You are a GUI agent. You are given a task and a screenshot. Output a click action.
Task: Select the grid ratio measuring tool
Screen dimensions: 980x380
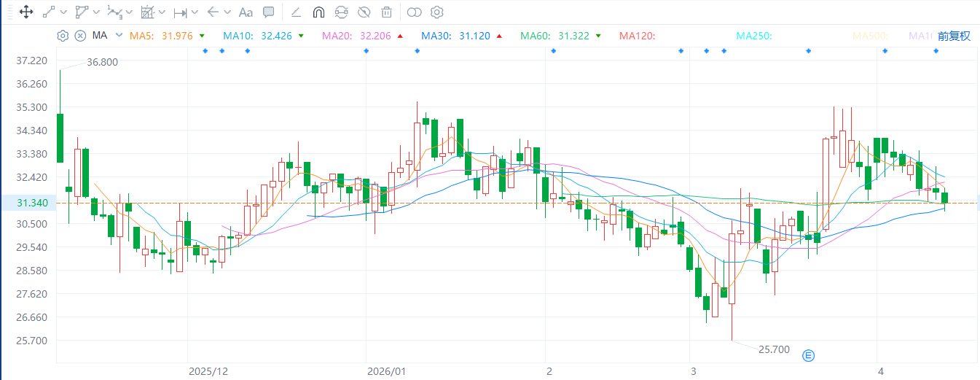147,12
